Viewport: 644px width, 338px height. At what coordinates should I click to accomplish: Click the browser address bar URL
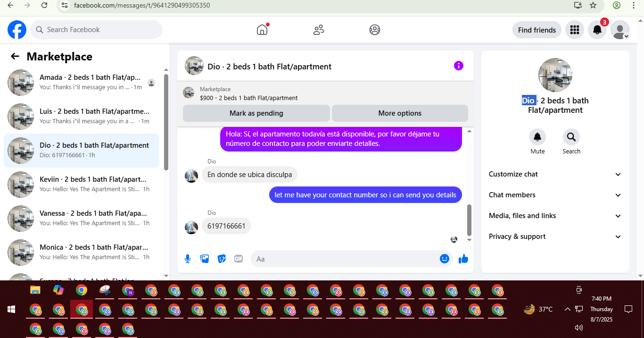142,5
